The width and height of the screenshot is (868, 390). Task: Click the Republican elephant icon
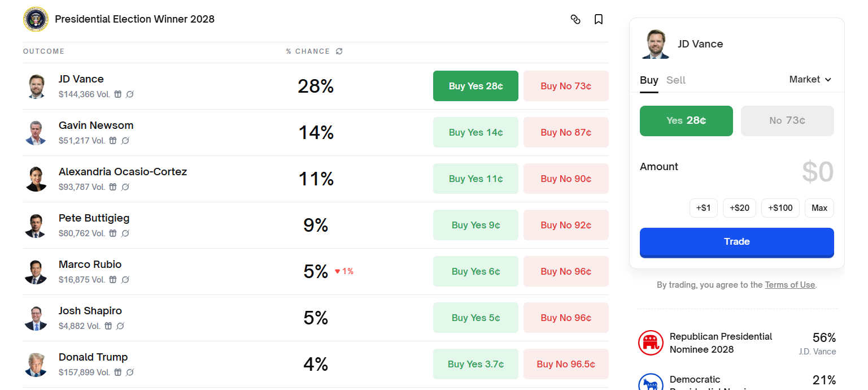point(651,343)
